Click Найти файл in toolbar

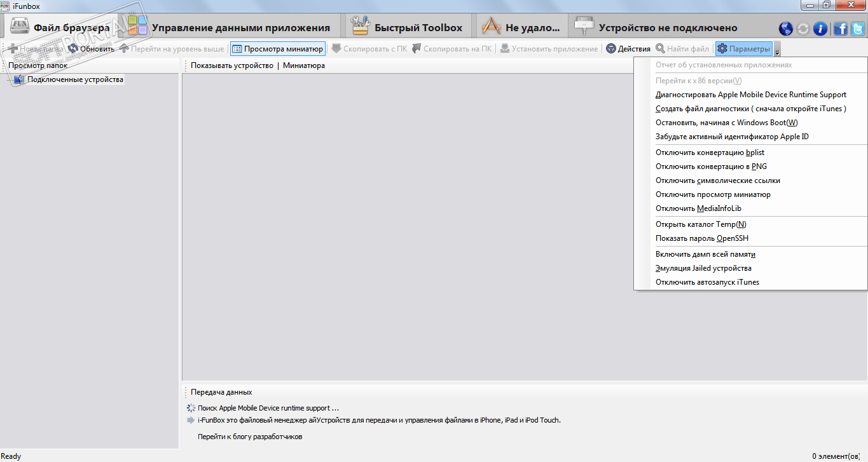[682, 48]
